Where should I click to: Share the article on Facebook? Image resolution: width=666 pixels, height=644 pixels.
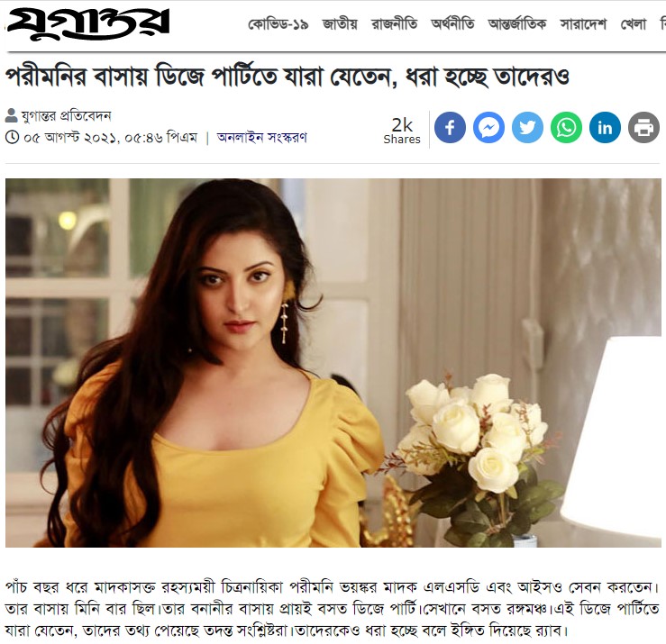450,127
